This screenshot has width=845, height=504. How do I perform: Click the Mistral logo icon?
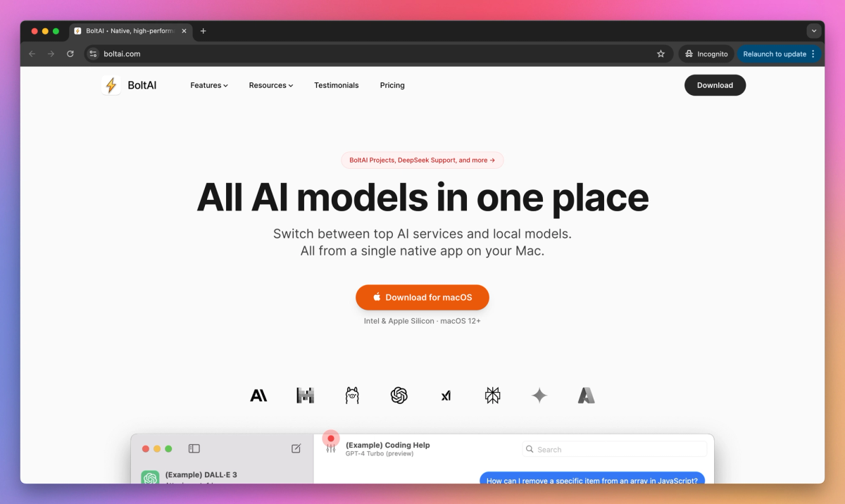(x=305, y=396)
